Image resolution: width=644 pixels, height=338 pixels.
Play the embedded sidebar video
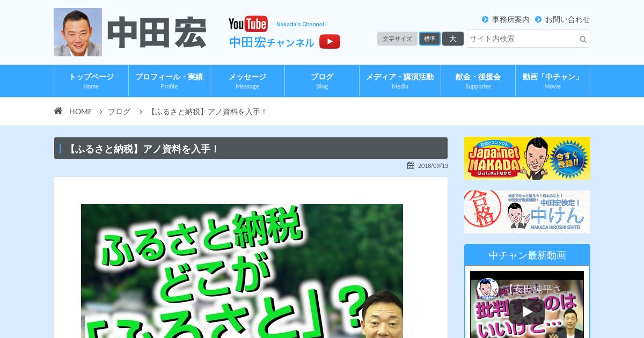tap(527, 311)
